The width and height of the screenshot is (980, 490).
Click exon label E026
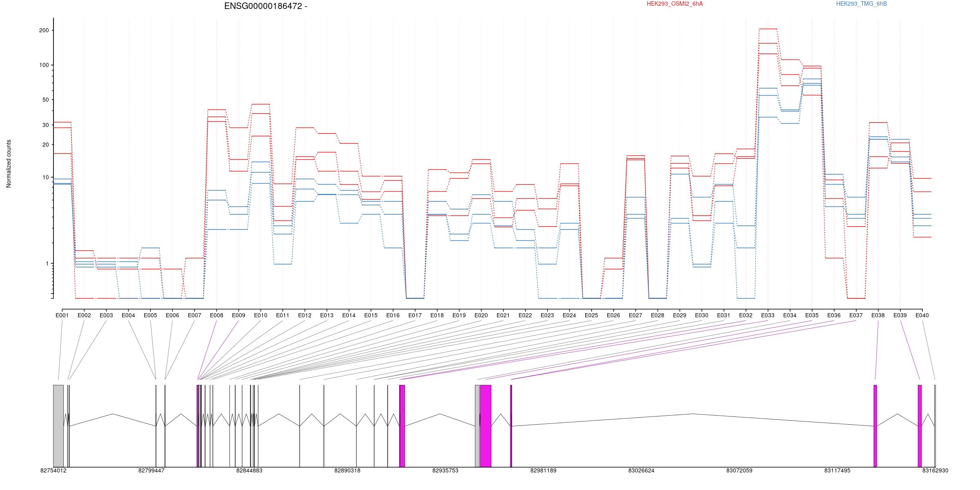(x=613, y=315)
